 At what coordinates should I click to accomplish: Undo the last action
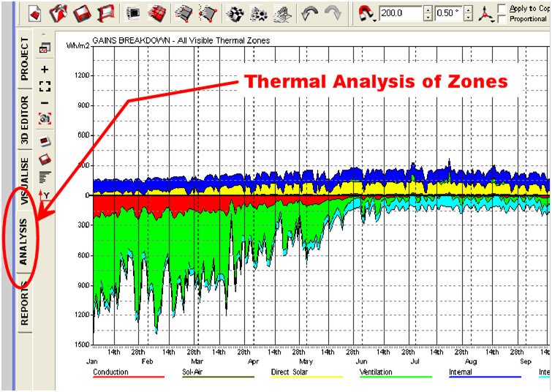point(310,14)
